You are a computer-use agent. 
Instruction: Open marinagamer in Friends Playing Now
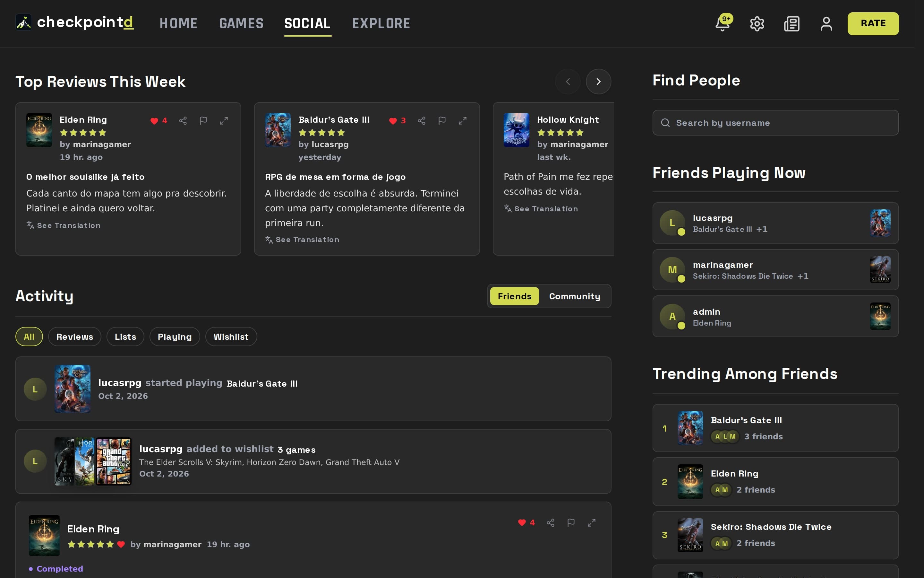[775, 270]
